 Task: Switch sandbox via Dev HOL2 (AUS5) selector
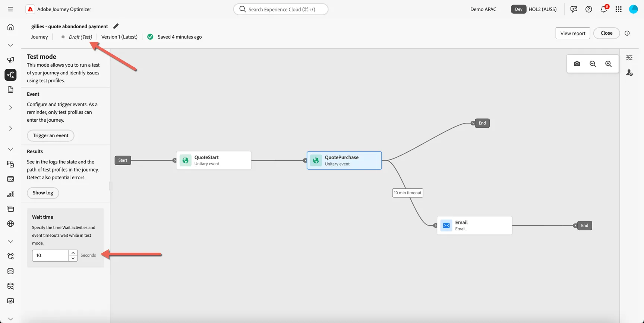click(x=534, y=9)
